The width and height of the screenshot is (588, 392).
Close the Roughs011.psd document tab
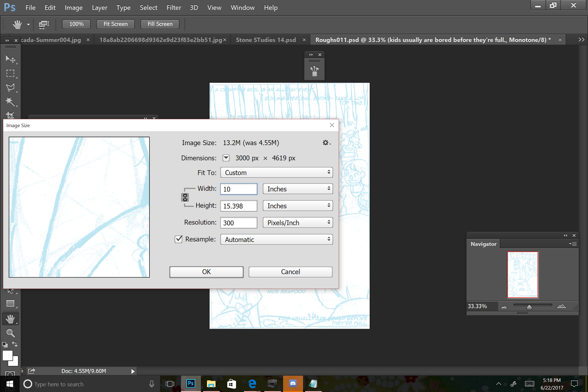(560, 40)
